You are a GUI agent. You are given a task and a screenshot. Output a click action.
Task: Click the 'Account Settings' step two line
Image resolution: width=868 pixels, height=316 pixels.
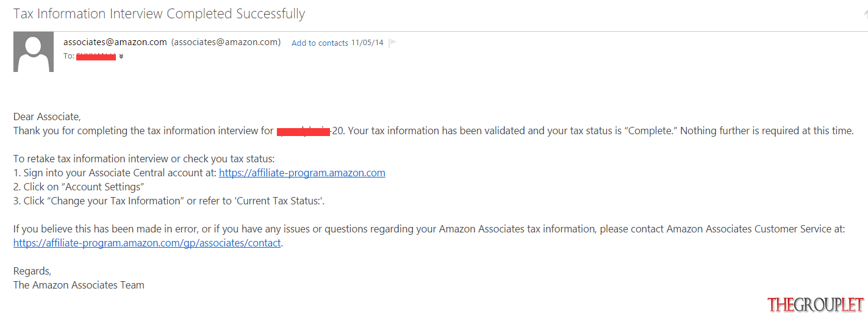point(79,187)
